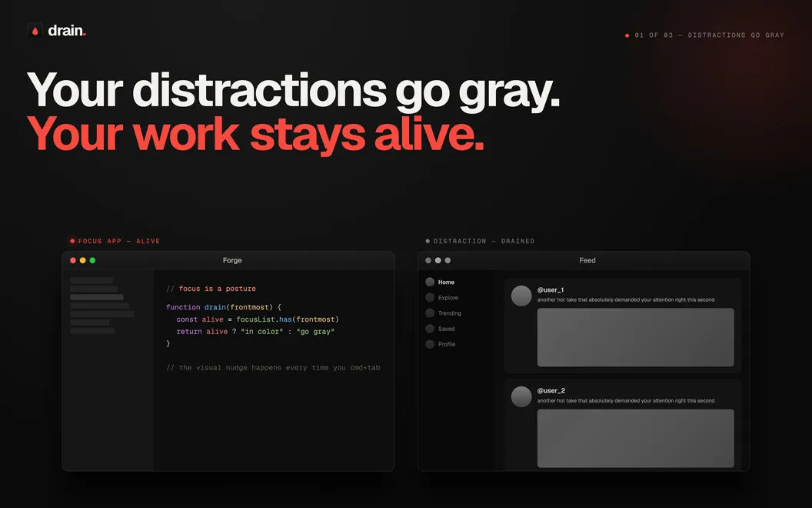Open Saved in the Feed sidebar
The height and width of the screenshot is (508, 812).
(x=447, y=329)
